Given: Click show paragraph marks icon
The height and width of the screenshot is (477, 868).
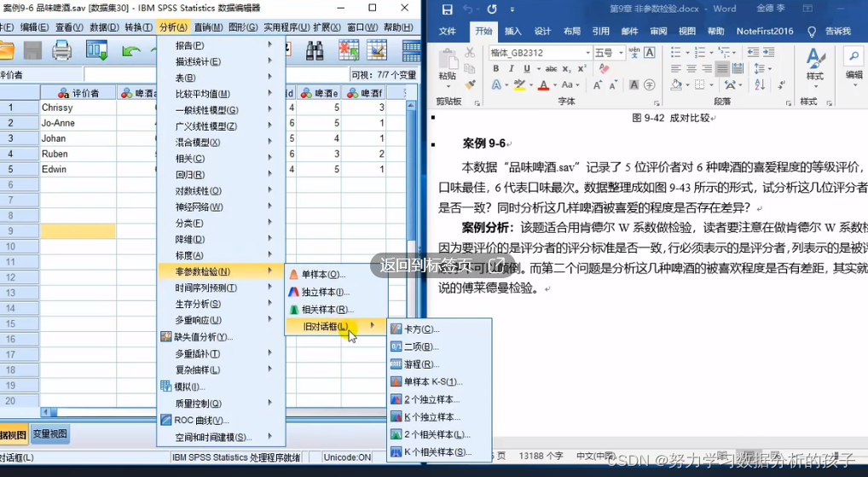Looking at the screenshot, I should coord(781,84).
